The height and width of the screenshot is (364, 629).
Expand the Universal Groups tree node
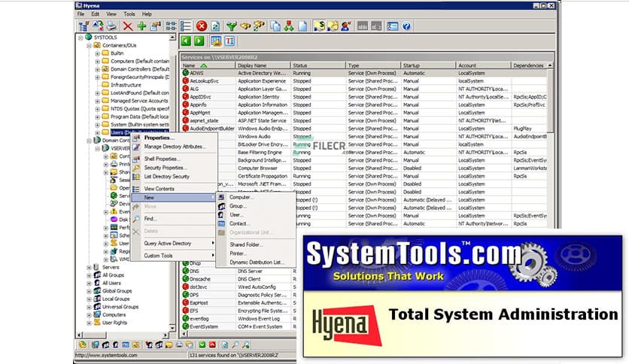89,307
